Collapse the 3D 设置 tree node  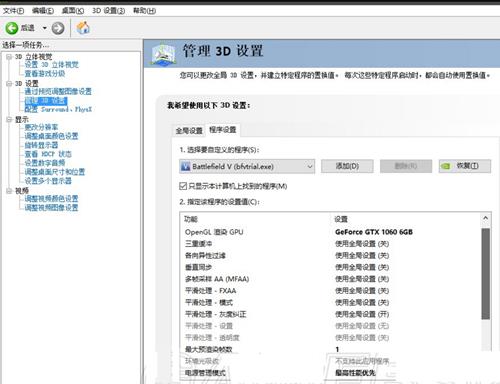[9, 83]
